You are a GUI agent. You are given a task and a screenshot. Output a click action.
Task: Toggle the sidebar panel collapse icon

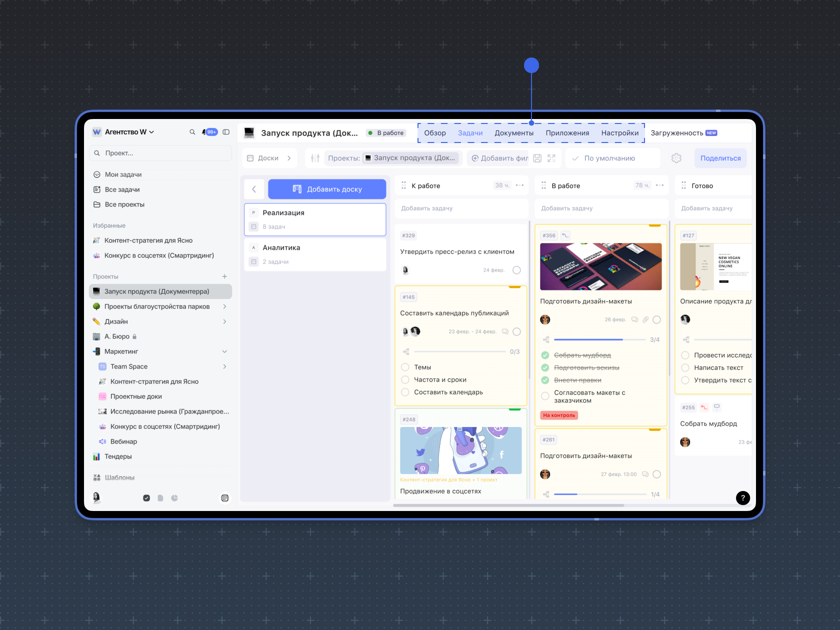pyautogui.click(x=226, y=132)
